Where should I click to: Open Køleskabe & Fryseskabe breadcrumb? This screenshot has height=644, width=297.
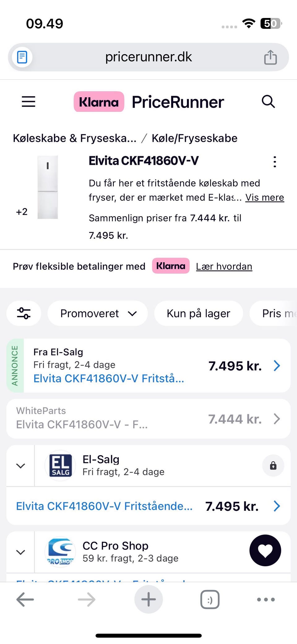(75, 138)
